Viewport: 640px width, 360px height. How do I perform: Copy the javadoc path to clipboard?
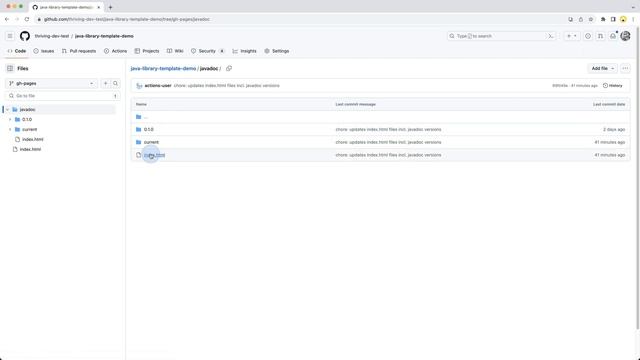pyautogui.click(x=229, y=69)
